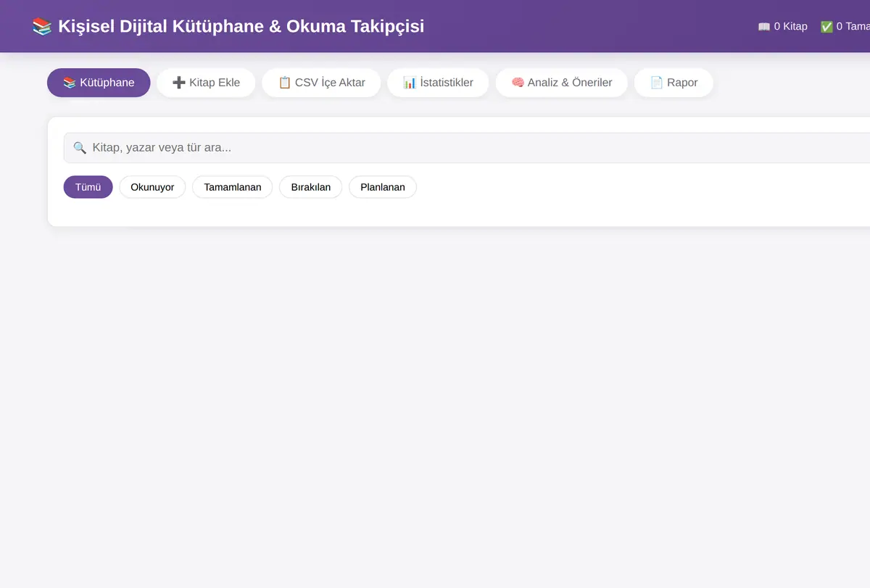This screenshot has height=588, width=870.
Task: Open Analiz & Öneriler tab
Action: tap(561, 83)
